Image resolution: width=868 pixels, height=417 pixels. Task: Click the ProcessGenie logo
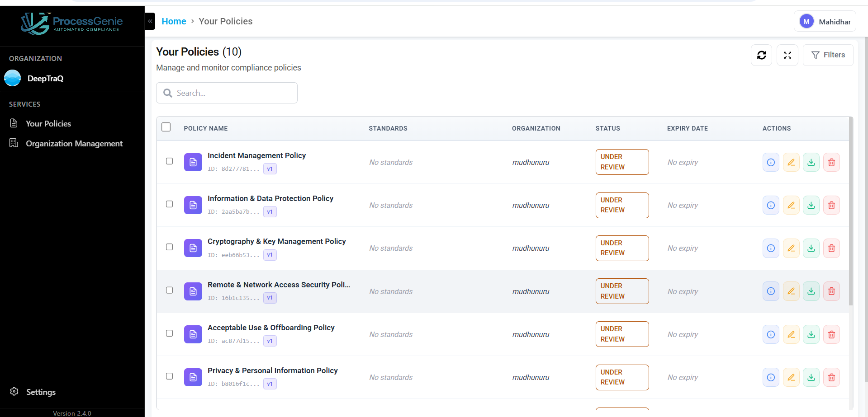tap(71, 23)
